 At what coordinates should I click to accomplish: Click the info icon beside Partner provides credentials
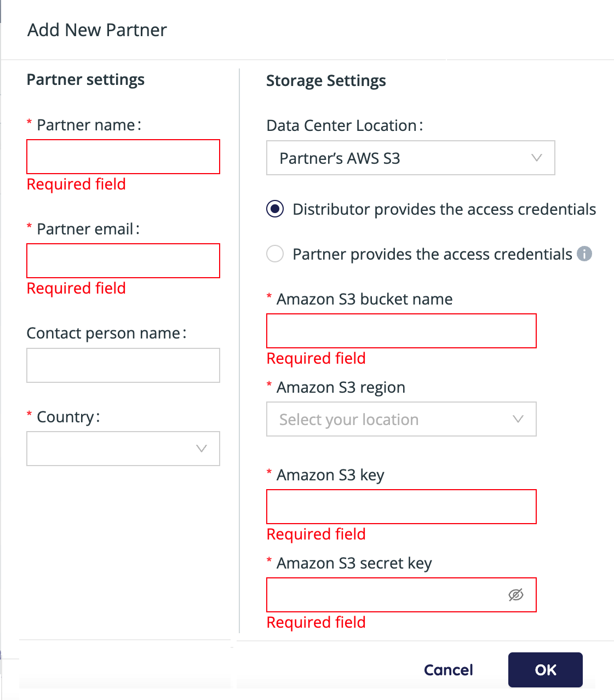pos(584,254)
